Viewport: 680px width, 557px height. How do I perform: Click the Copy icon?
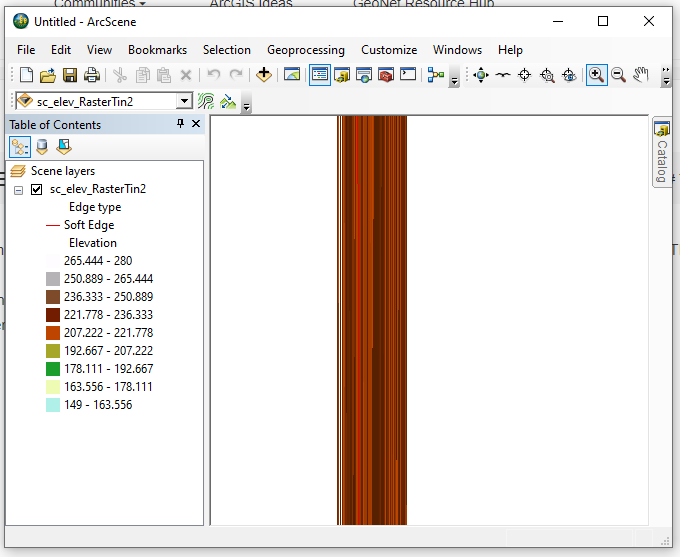click(x=142, y=75)
